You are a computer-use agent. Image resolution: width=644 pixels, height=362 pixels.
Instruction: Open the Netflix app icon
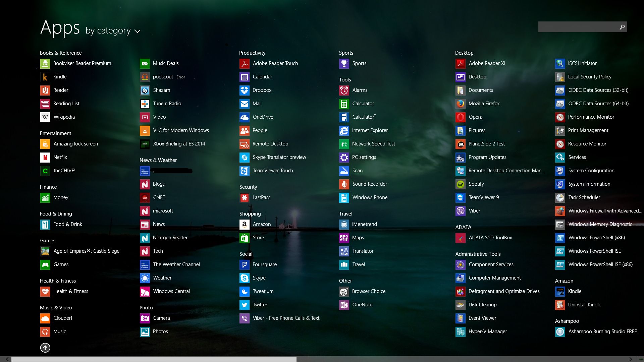click(45, 158)
